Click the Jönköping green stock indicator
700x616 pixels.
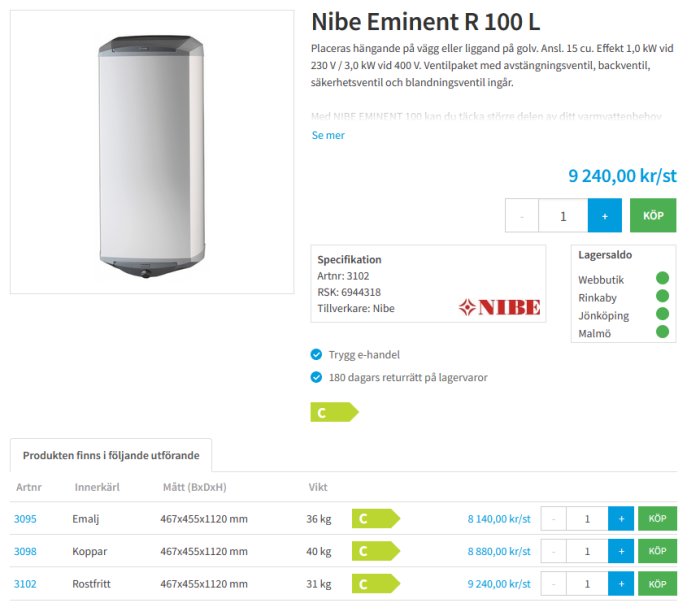[662, 314]
